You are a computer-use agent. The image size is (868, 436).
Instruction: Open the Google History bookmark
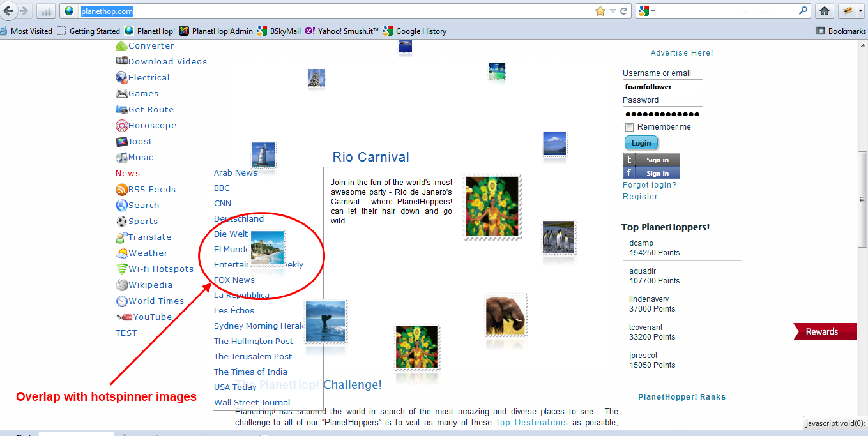[x=415, y=31]
